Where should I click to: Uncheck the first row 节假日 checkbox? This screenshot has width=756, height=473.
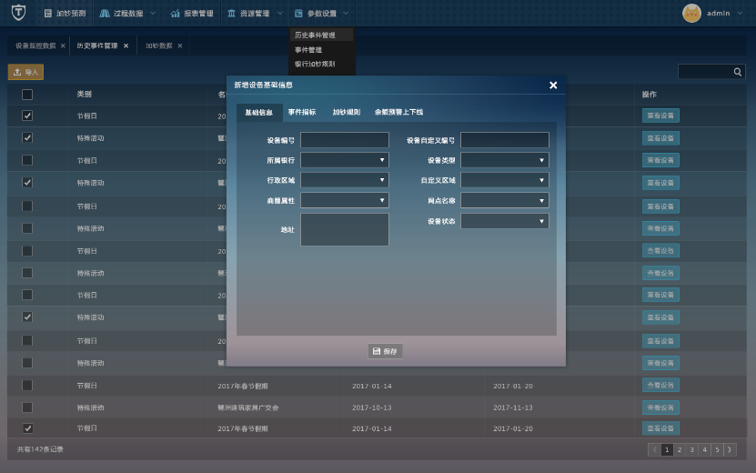(28, 116)
